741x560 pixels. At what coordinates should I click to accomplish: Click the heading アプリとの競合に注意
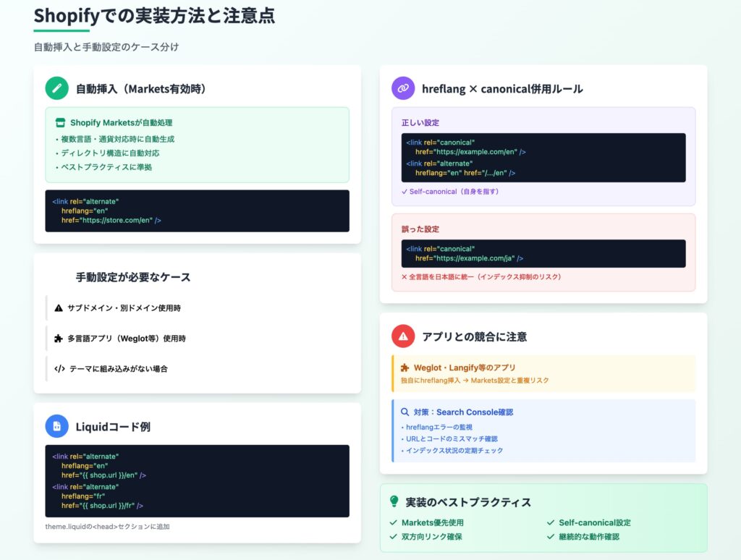coord(474,337)
